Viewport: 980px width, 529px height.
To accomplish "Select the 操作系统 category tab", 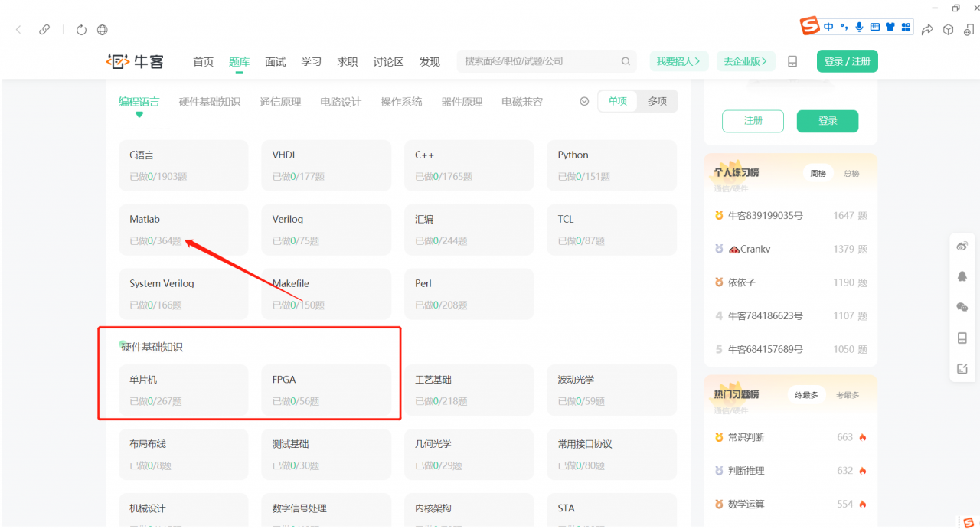I will click(401, 102).
